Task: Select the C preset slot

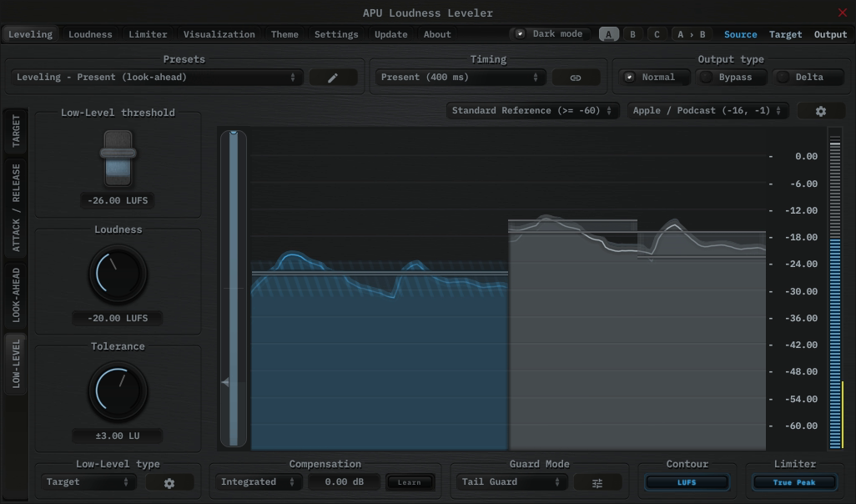Action: pos(657,34)
